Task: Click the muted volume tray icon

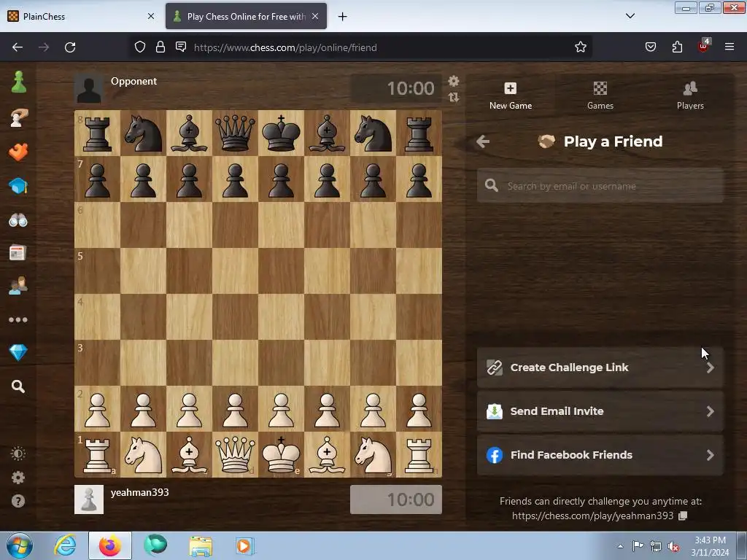Action: pos(673,547)
